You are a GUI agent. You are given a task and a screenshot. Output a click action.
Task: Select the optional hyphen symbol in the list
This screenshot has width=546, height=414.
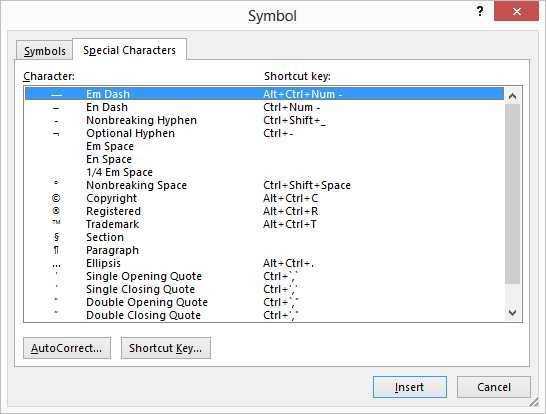point(56,134)
